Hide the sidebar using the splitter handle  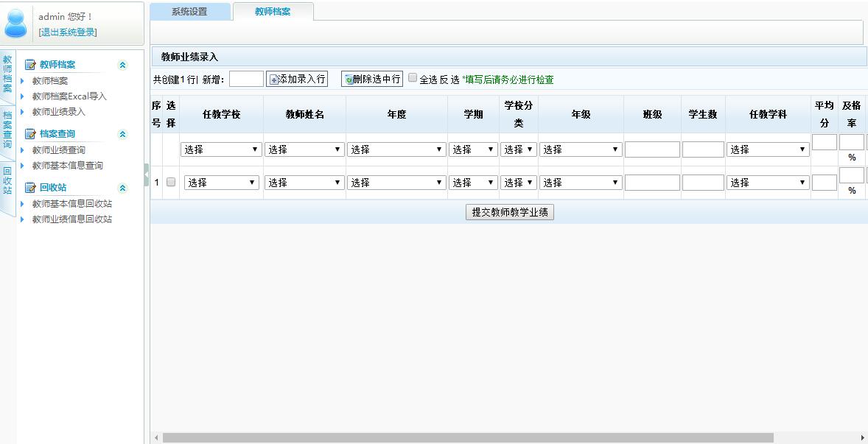146,175
